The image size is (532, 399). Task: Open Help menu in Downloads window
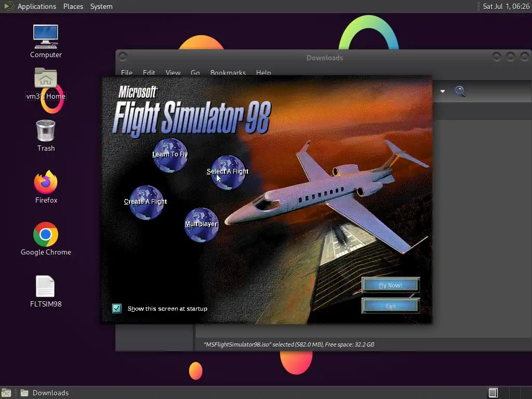tap(263, 72)
